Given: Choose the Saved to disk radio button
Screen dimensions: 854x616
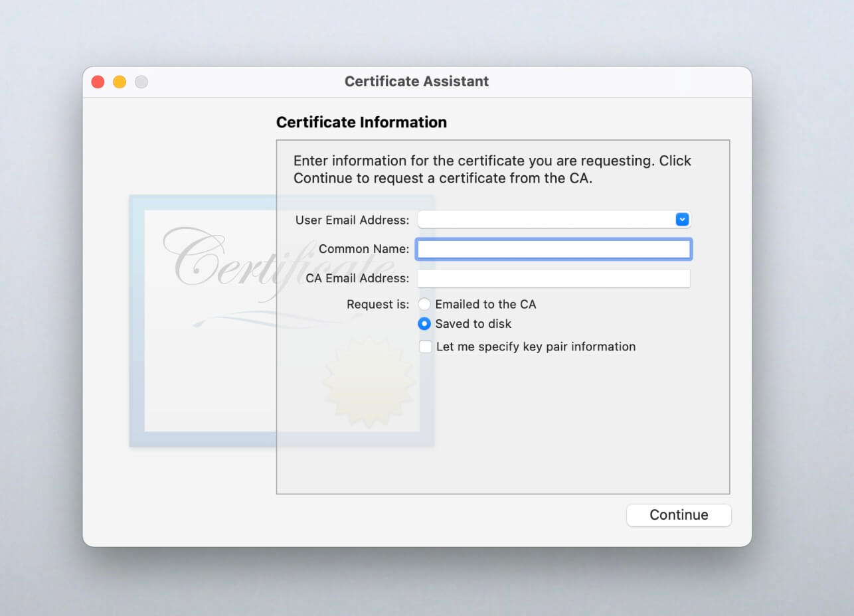Looking at the screenshot, I should coord(424,324).
